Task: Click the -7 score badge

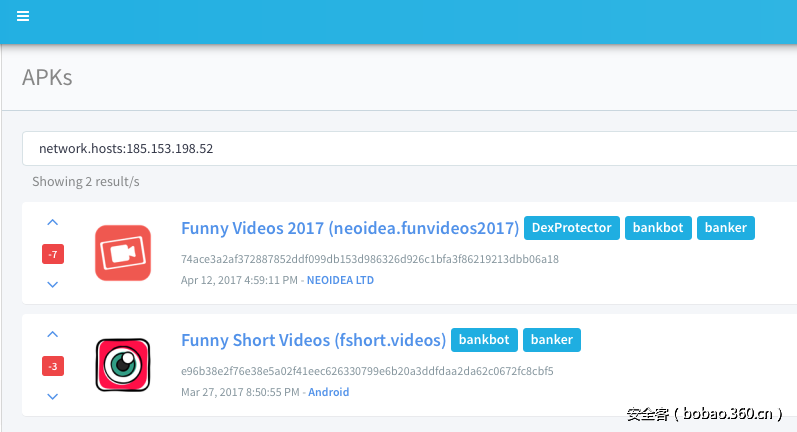Action: tap(53, 255)
